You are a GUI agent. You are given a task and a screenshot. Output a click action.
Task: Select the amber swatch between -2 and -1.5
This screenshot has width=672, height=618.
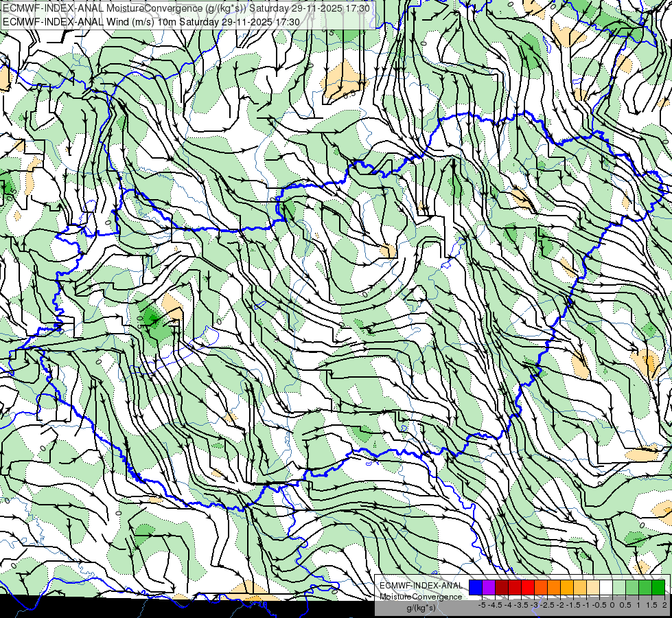(x=567, y=587)
